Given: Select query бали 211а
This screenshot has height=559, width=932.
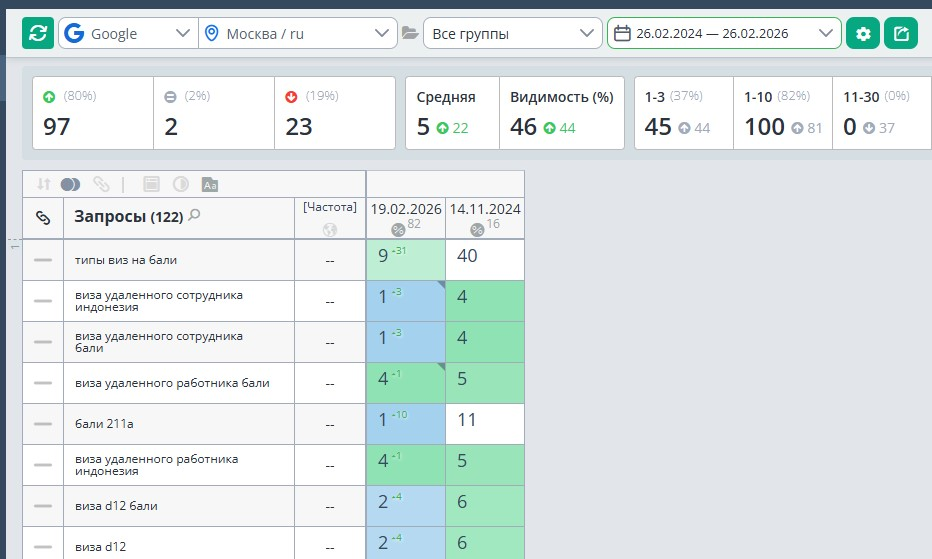Looking at the screenshot, I should coord(104,424).
